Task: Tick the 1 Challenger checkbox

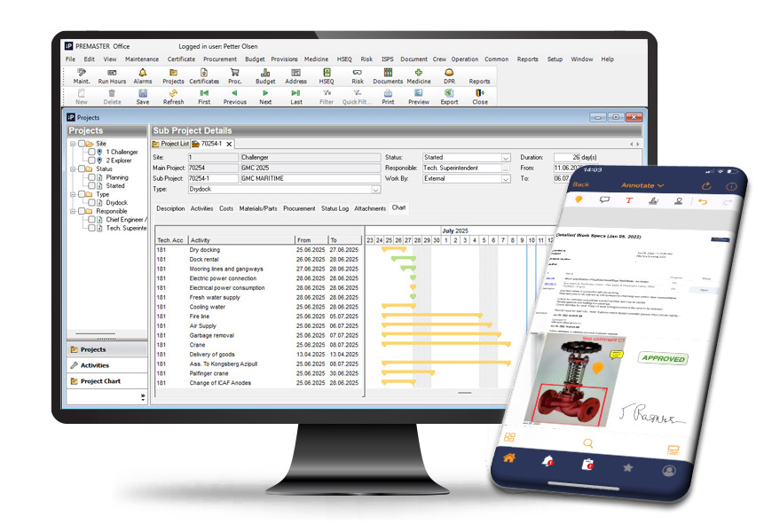Action: (91, 152)
